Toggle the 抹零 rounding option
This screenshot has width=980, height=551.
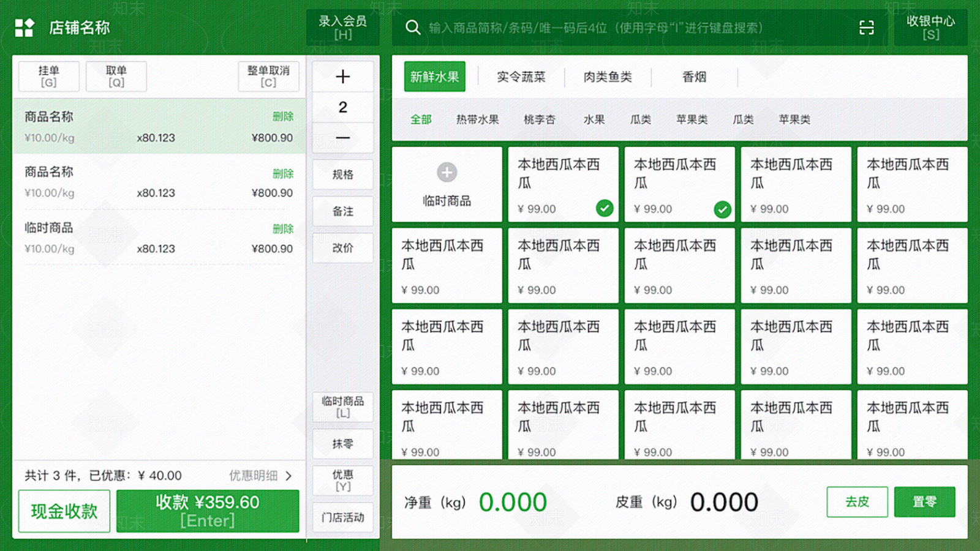342,443
